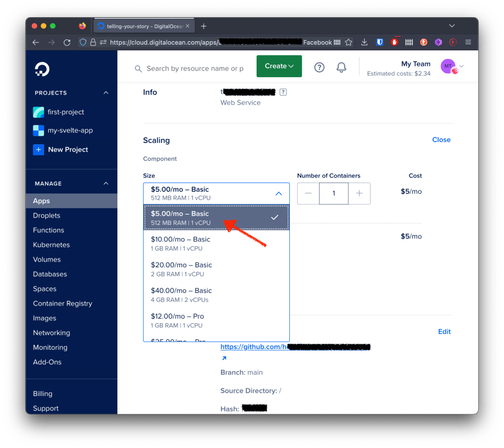Open Images in sidebar
The image size is (504, 448).
pyautogui.click(x=44, y=318)
